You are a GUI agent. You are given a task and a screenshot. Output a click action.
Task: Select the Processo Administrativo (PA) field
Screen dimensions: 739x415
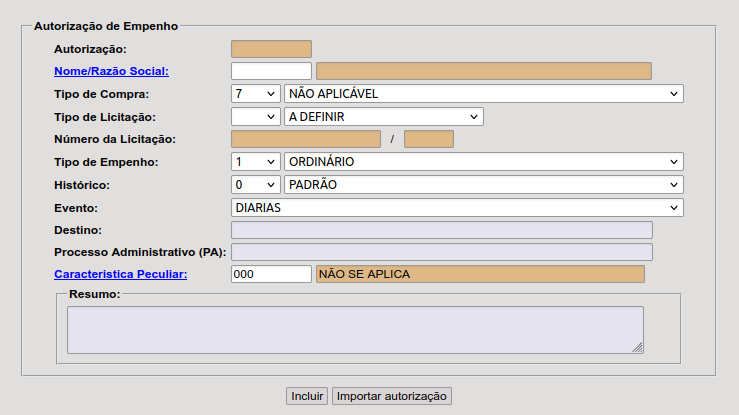[x=441, y=252]
